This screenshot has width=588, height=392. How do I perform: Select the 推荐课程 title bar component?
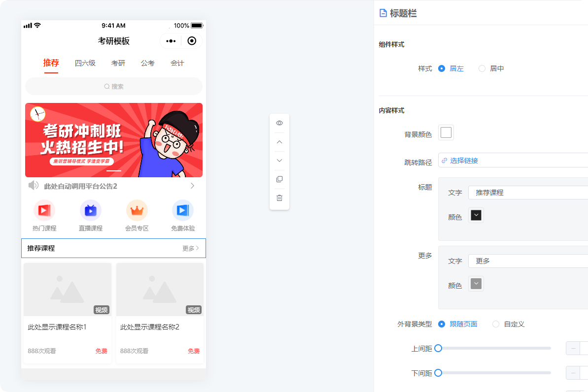[x=114, y=248]
